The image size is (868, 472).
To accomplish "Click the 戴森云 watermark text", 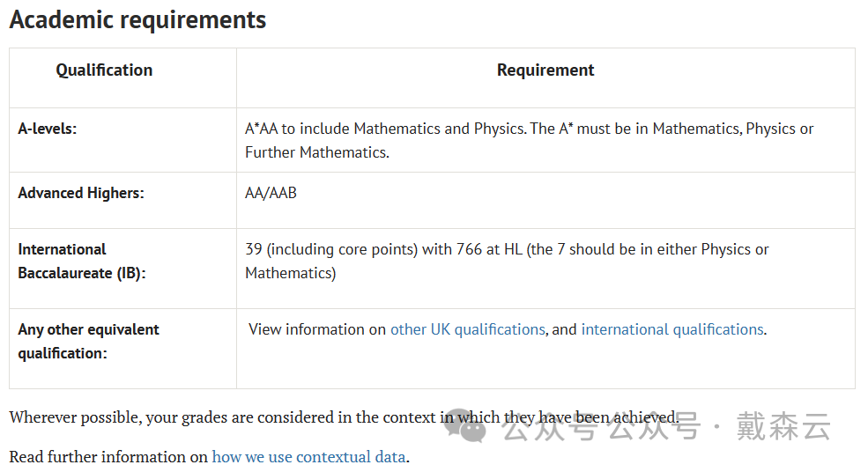I will coord(784,426).
